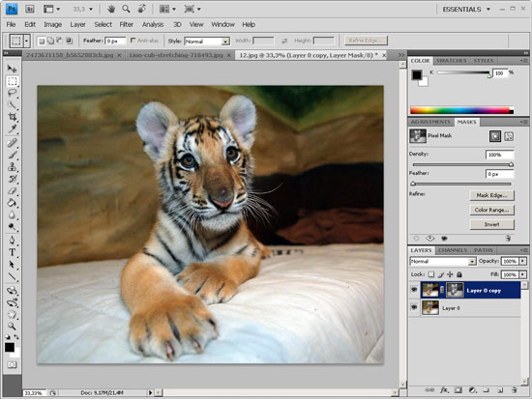
Task: Select the Paint Bucket tool
Action: pos(12,203)
